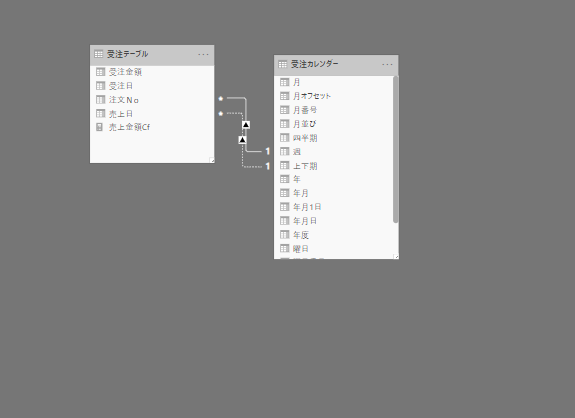This screenshot has width=575, height=418.
Task: Select the 年度 column
Action: coord(333,235)
